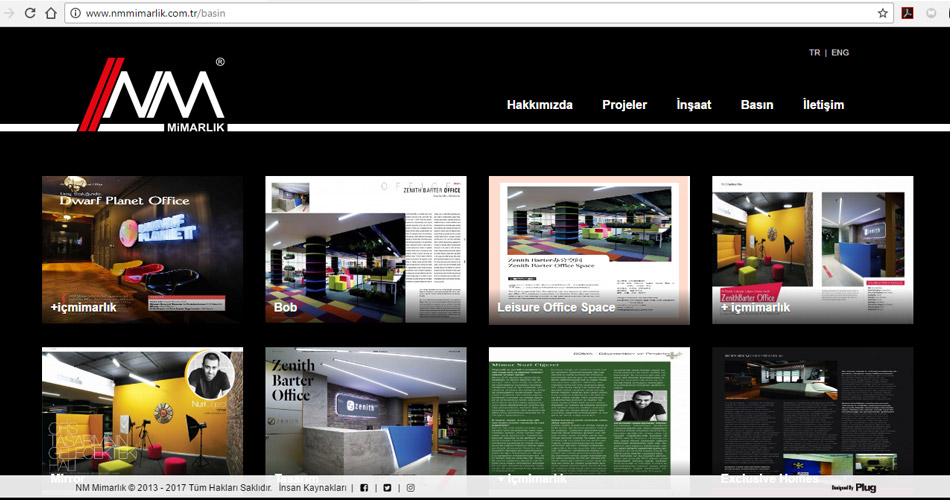Open the Adobe PDF extension icon

(x=908, y=13)
